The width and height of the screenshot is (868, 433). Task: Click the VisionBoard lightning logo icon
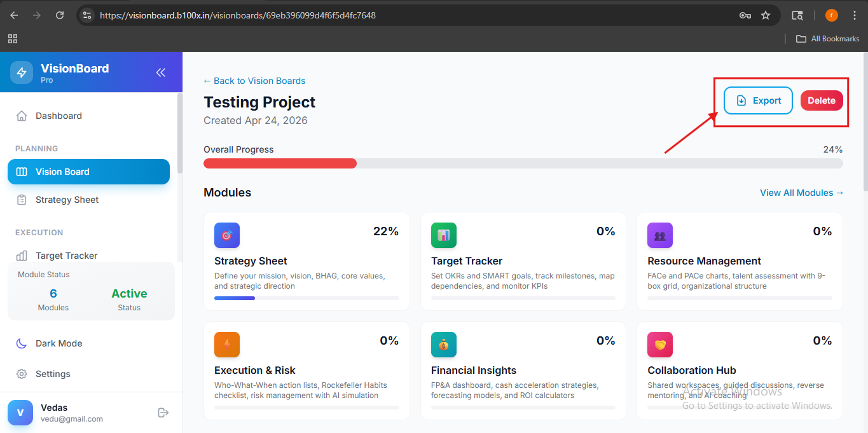(x=22, y=72)
